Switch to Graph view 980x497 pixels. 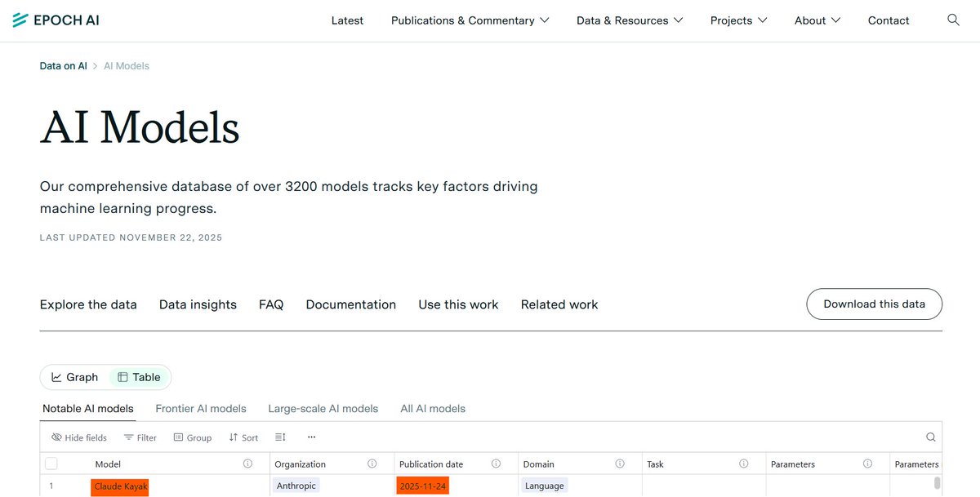click(73, 376)
